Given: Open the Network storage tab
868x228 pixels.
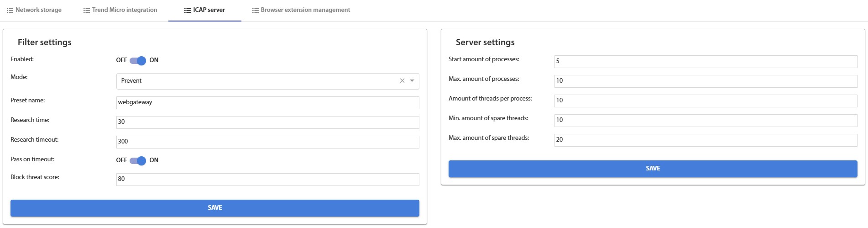Looking at the screenshot, I should point(34,10).
